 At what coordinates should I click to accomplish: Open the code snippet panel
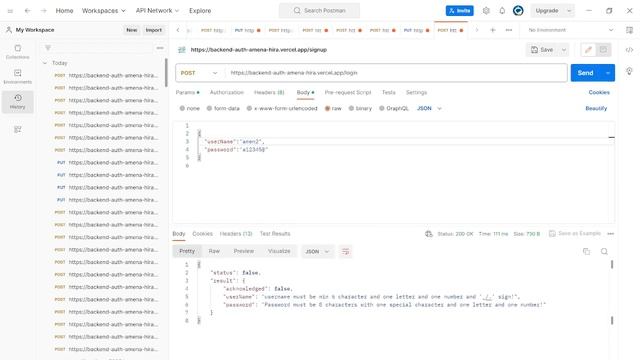629,50
